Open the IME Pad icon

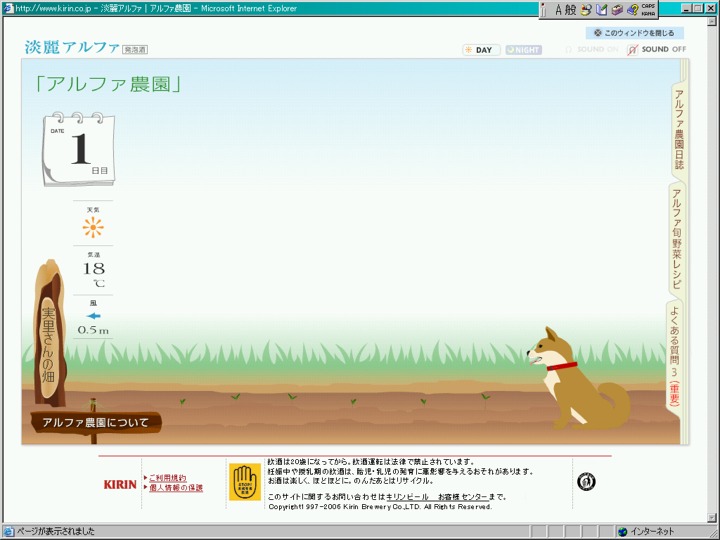[x=585, y=10]
